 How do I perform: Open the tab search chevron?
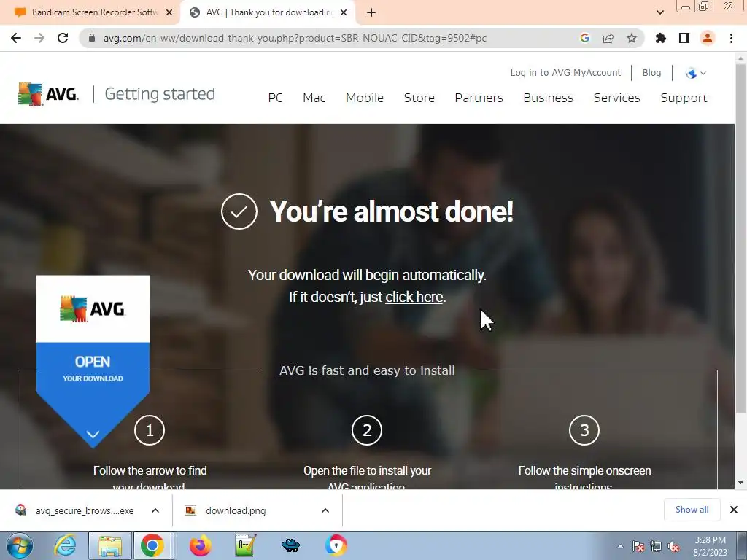click(x=659, y=13)
